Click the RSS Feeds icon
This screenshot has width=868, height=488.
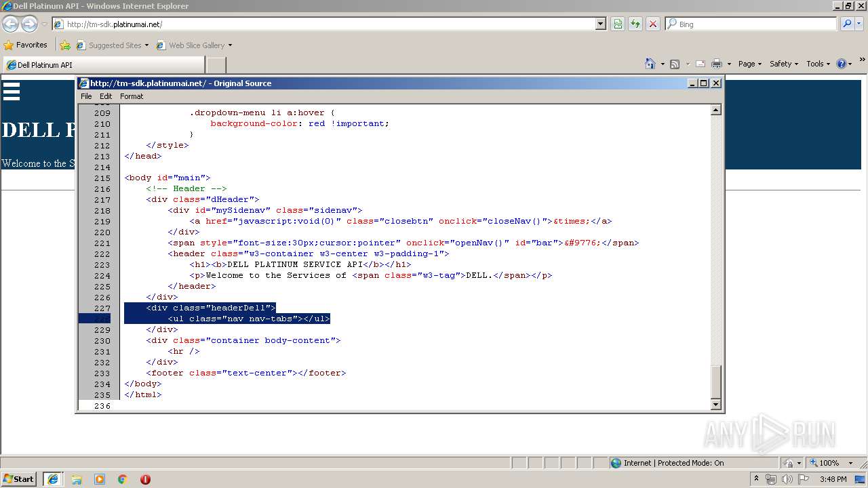(x=675, y=64)
